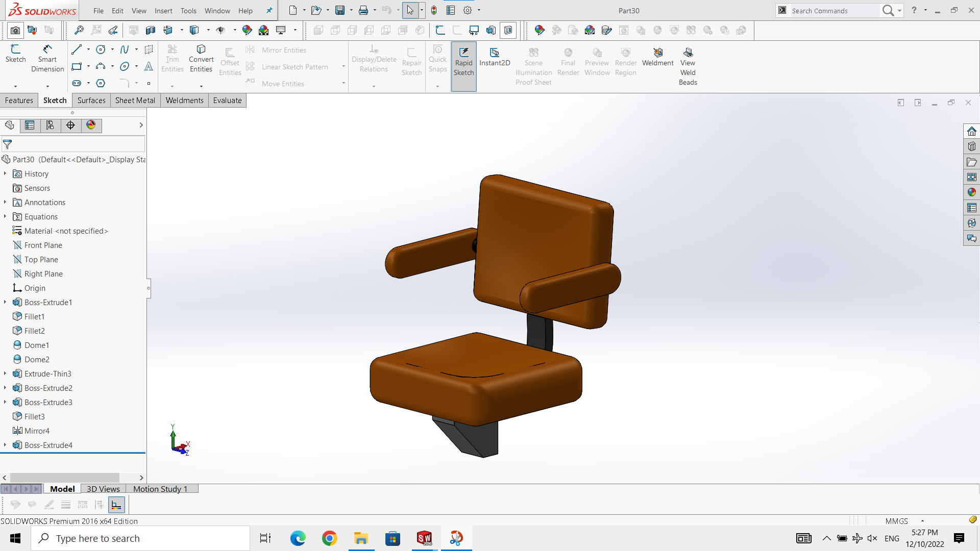Image resolution: width=980 pixels, height=551 pixels.
Task: Open the ConfigurationManager tab icon
Action: pos(50,126)
